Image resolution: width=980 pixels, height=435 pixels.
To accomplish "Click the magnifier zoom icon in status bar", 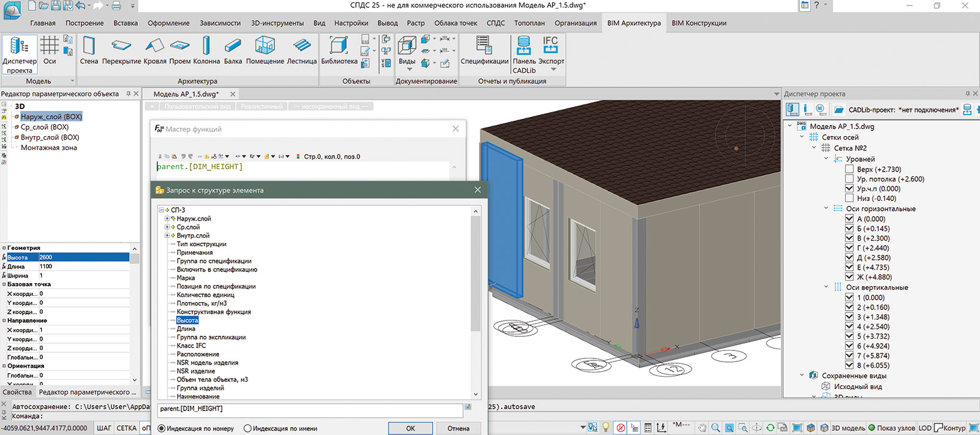I will coord(715,428).
